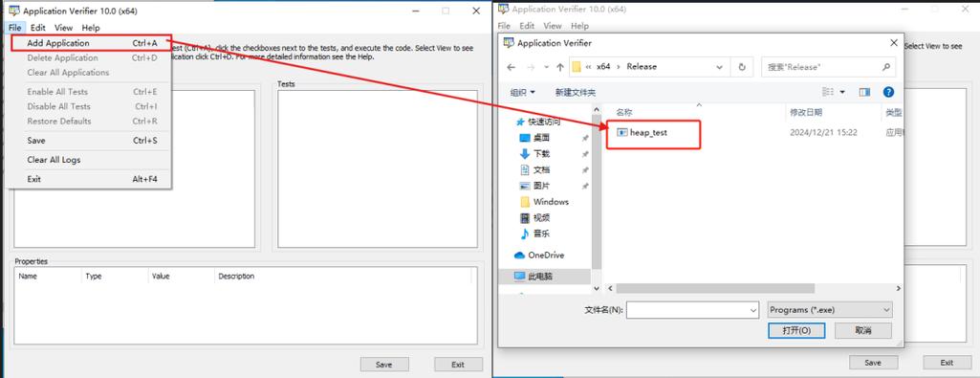
Task: Click Save button in right Verifier window
Action: click(873, 363)
